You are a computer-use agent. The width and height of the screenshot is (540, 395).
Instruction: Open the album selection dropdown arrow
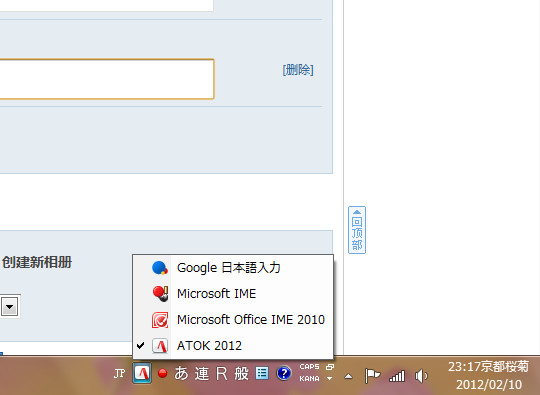click(9, 306)
